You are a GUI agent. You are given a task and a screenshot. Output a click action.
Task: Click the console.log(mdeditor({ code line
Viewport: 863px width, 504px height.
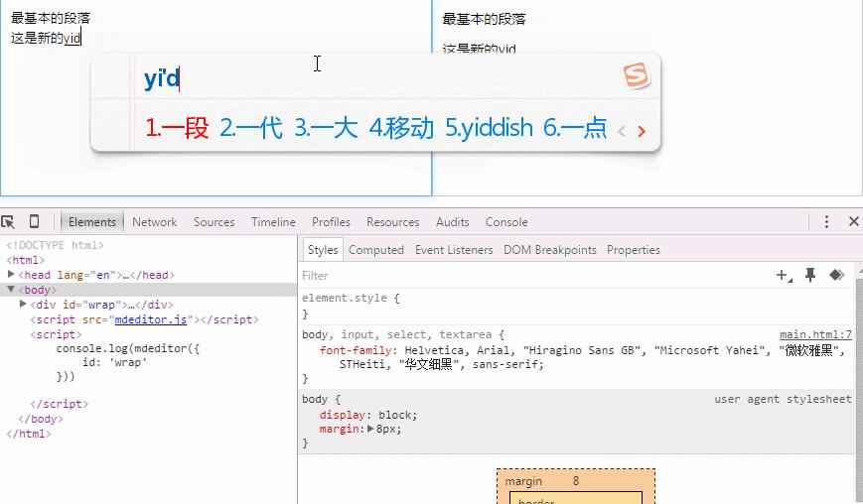128,348
